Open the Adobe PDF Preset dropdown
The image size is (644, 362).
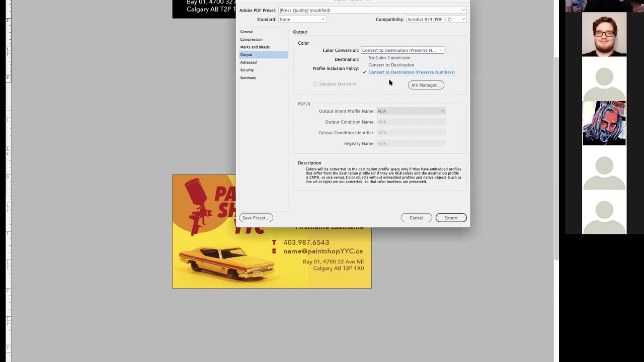[372, 10]
